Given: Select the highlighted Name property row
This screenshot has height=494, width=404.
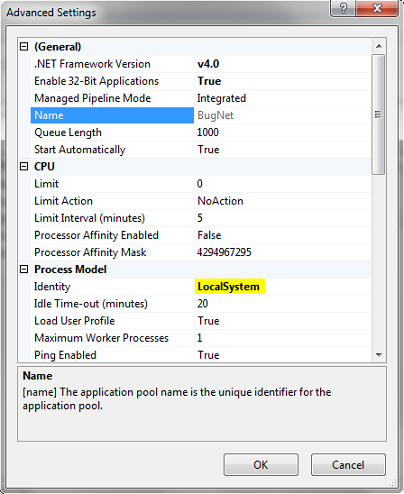Looking at the screenshot, I should pos(112,115).
